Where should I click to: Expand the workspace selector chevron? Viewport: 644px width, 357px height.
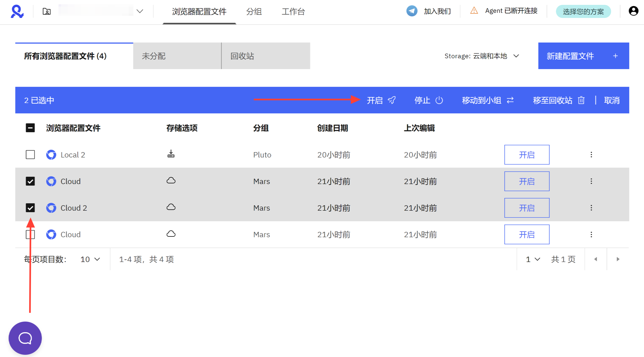pyautogui.click(x=140, y=11)
